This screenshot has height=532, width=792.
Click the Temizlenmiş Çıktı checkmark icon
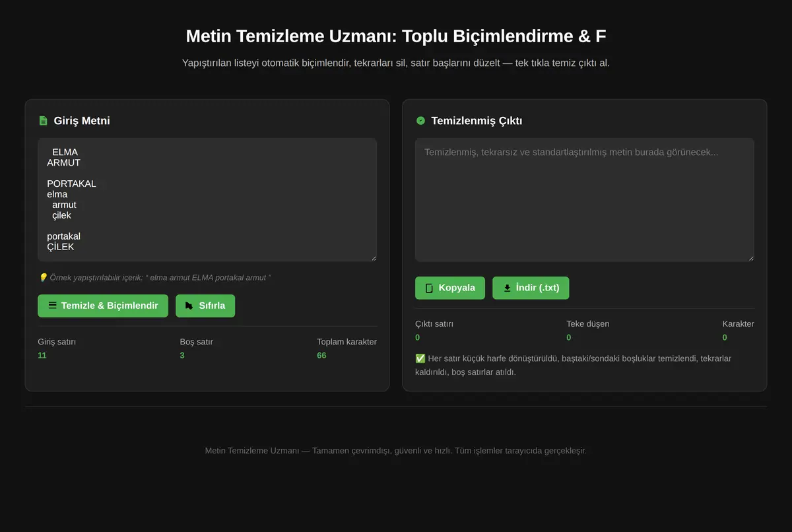click(420, 121)
